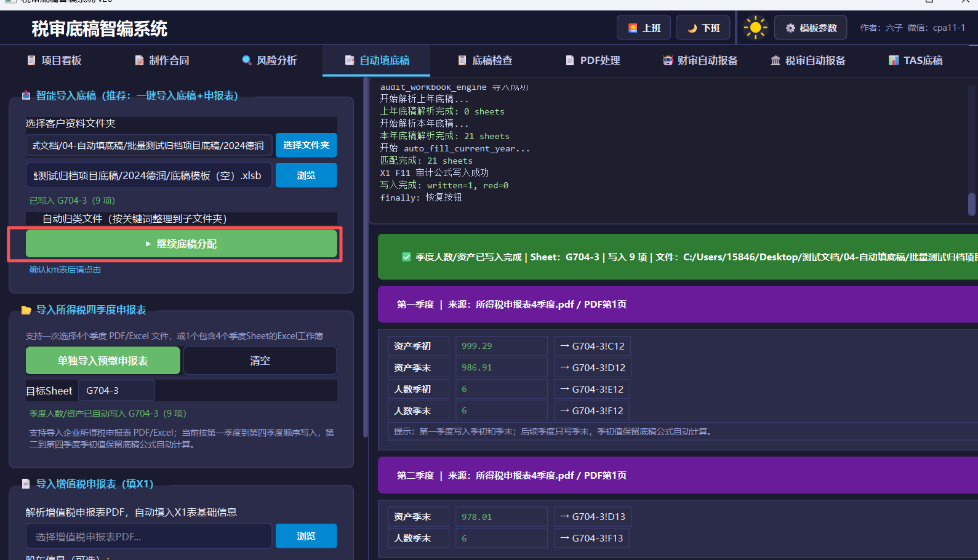Click the 目标Sheet G704-3 field

116,391
